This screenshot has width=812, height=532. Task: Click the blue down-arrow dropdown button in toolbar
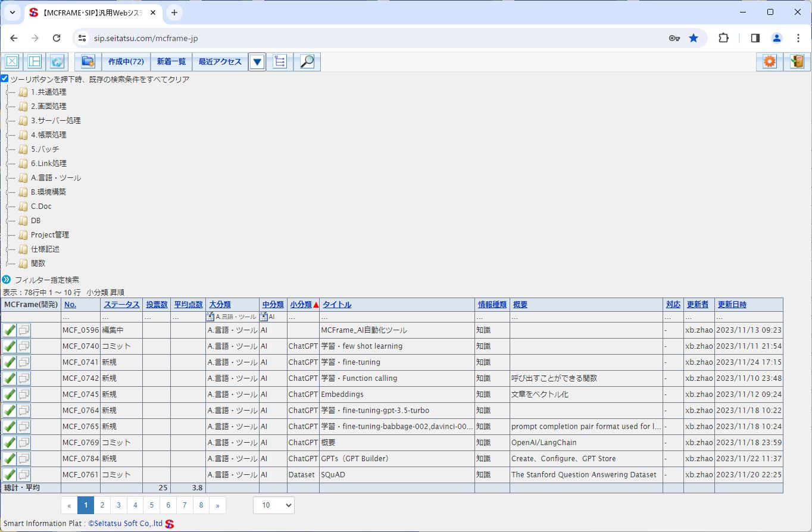pos(257,61)
